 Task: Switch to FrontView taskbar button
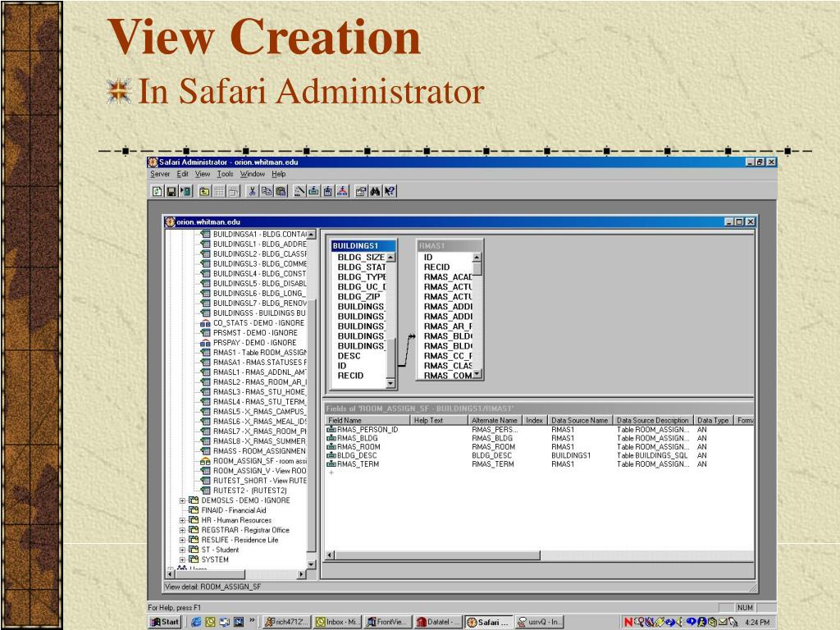pyautogui.click(x=387, y=622)
